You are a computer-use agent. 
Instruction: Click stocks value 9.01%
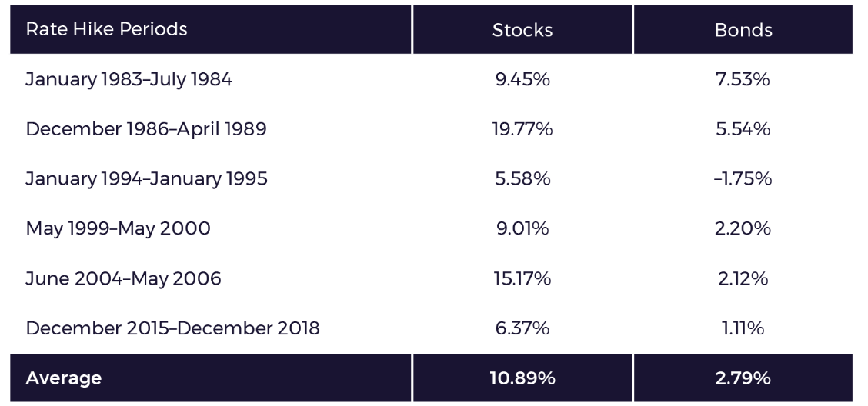click(x=522, y=229)
